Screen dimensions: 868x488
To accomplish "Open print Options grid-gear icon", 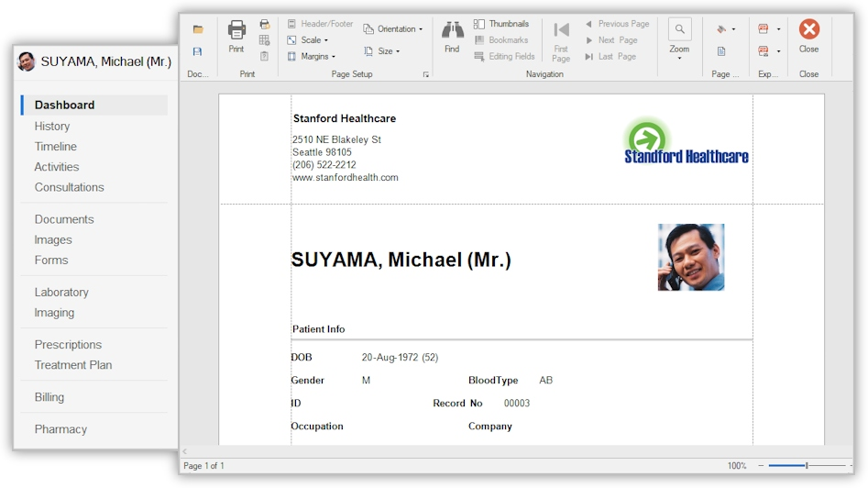I will 265,39.
